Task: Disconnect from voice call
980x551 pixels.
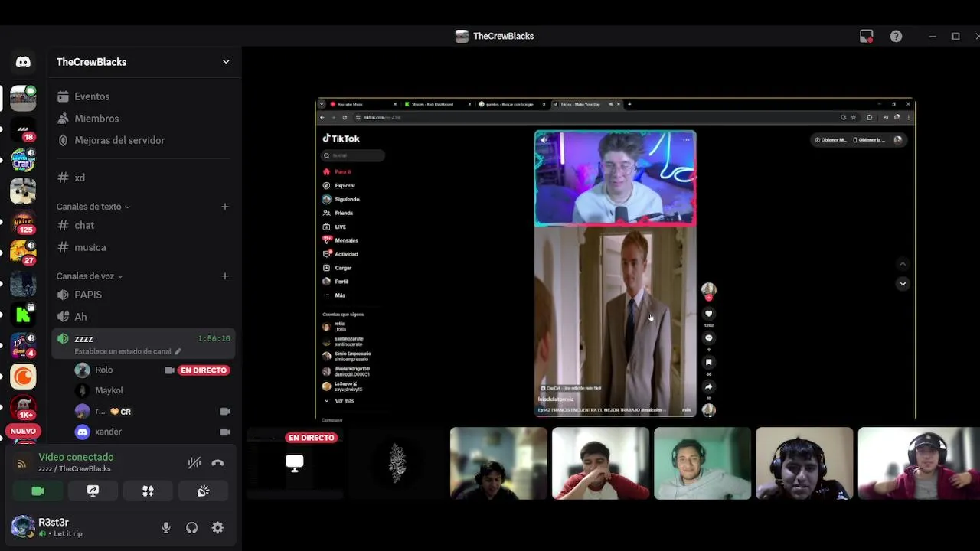Action: point(217,462)
